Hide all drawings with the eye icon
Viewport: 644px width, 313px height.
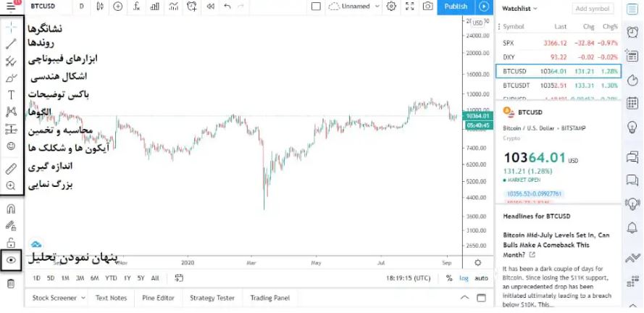[11, 260]
